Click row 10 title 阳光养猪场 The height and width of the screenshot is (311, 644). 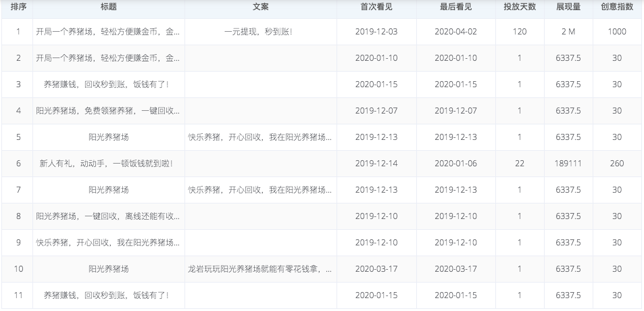(108, 268)
